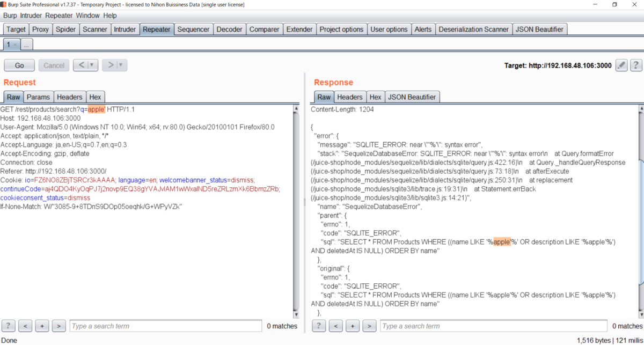Click the response search term field

[x=494, y=326]
